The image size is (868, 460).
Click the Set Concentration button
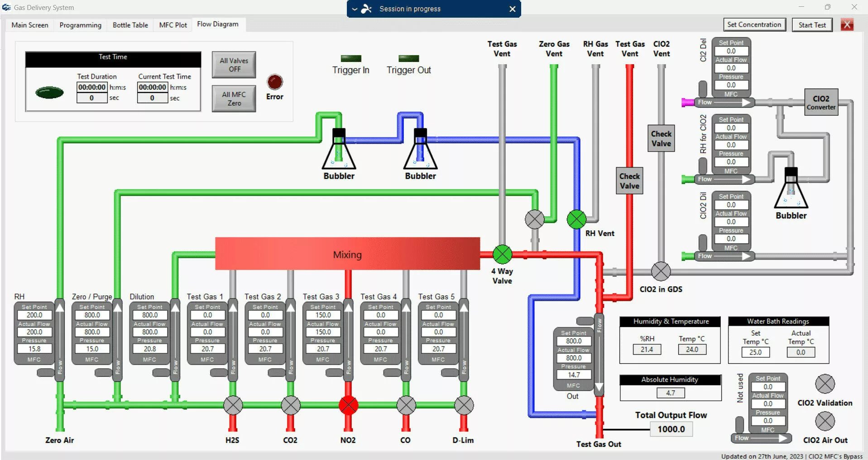[754, 24]
